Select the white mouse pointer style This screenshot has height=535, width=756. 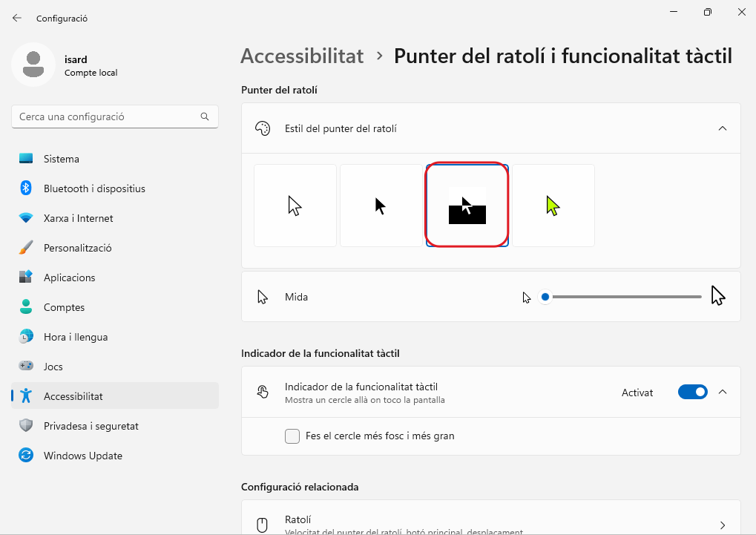[x=295, y=206]
